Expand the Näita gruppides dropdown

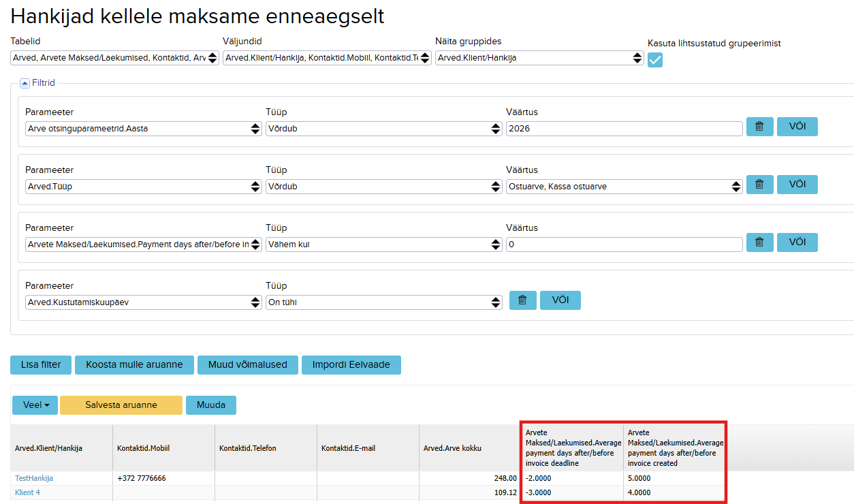tap(539, 58)
